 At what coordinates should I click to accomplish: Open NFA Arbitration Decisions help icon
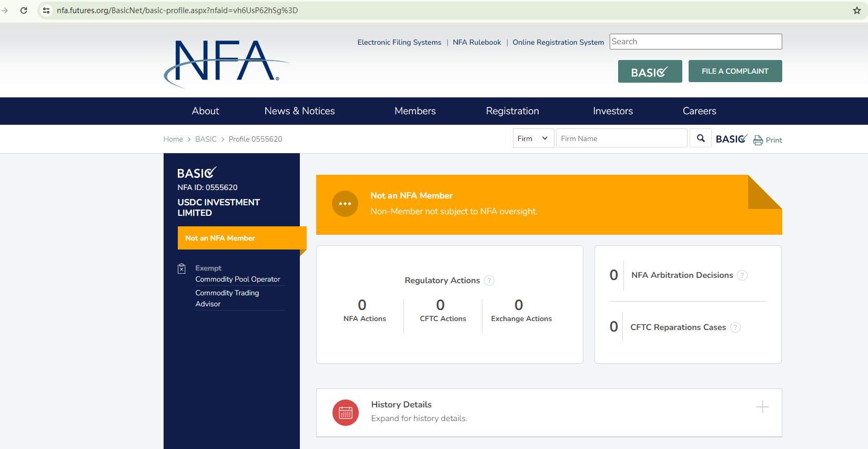[x=742, y=275]
